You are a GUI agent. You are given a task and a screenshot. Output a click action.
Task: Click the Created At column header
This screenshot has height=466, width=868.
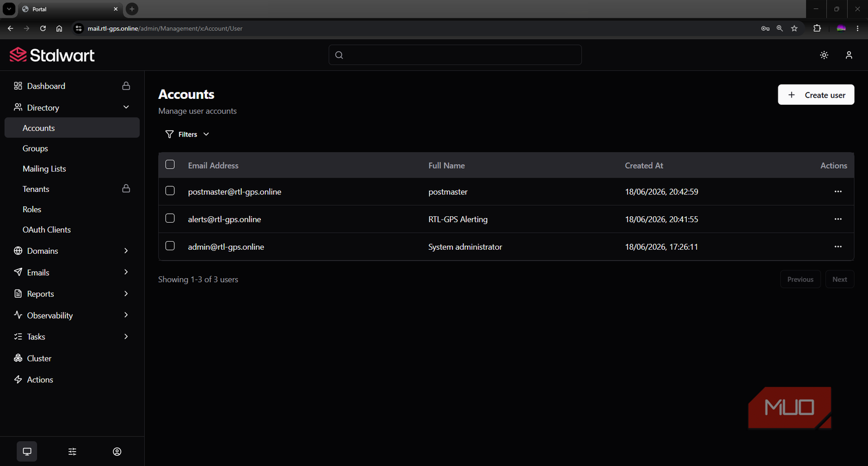tap(644, 165)
